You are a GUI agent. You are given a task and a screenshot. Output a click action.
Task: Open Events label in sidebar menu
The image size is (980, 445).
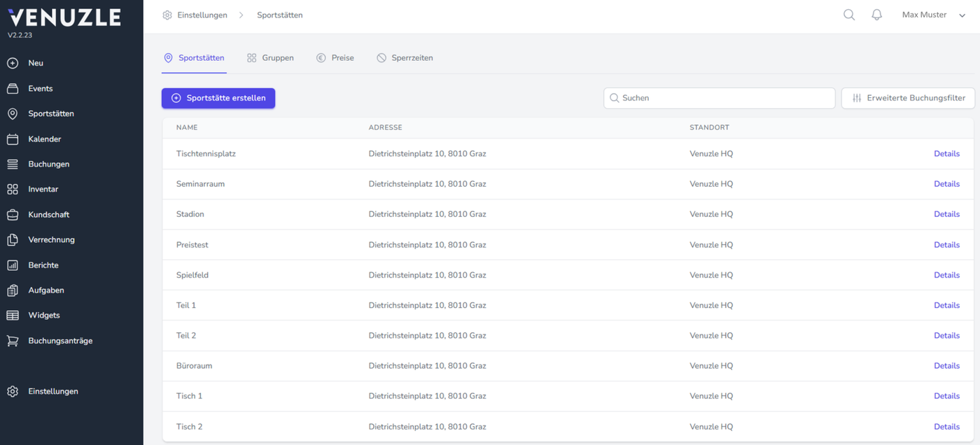click(41, 89)
